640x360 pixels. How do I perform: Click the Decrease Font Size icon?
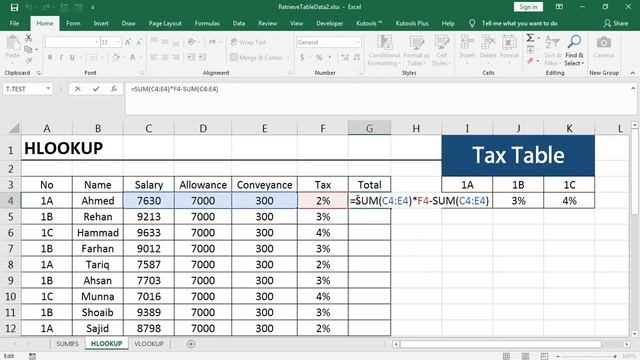pos(139,42)
